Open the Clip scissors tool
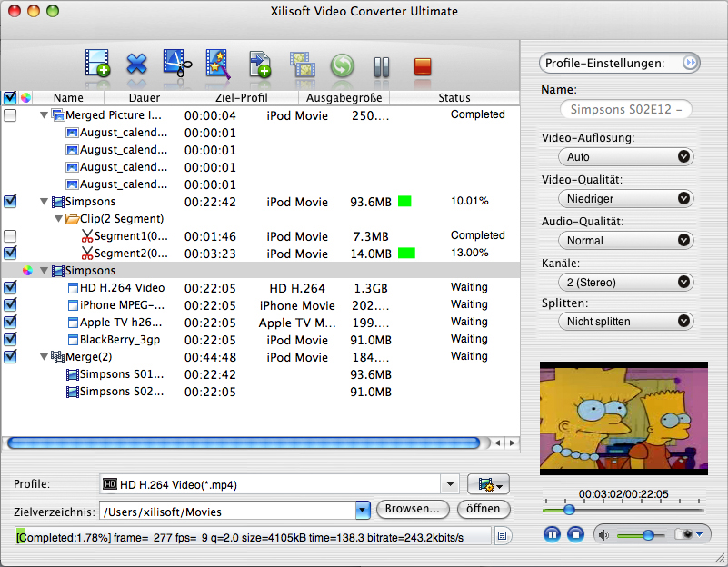 [x=177, y=63]
